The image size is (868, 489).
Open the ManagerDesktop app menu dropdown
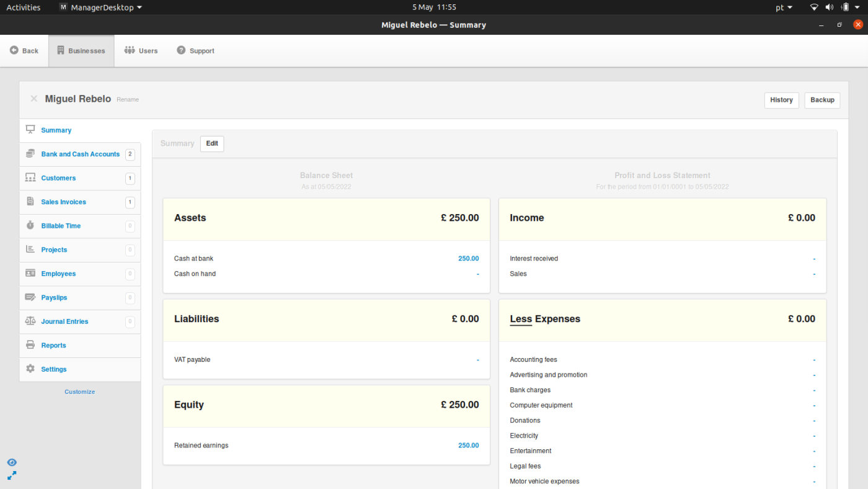pyautogui.click(x=101, y=7)
